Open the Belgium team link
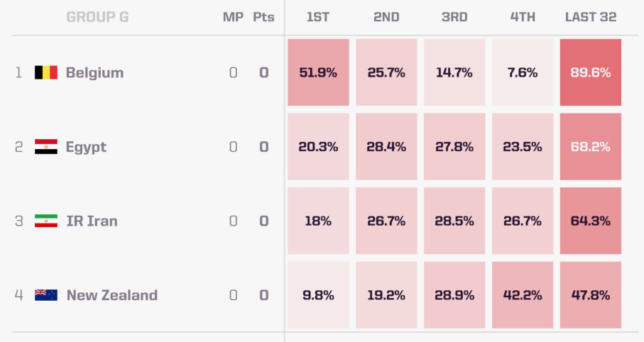Viewport: 644px width, 342px height. click(94, 72)
